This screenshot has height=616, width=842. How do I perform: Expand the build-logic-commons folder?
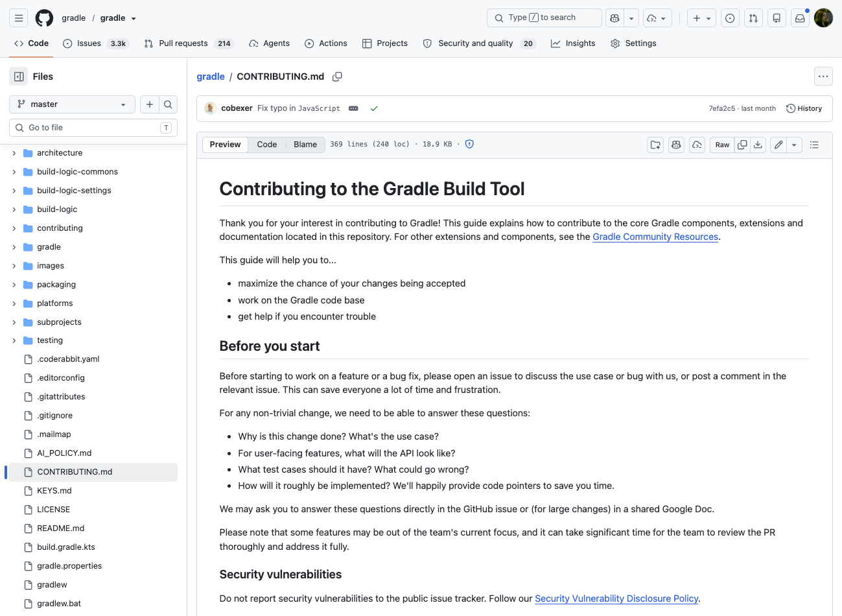[14, 172]
